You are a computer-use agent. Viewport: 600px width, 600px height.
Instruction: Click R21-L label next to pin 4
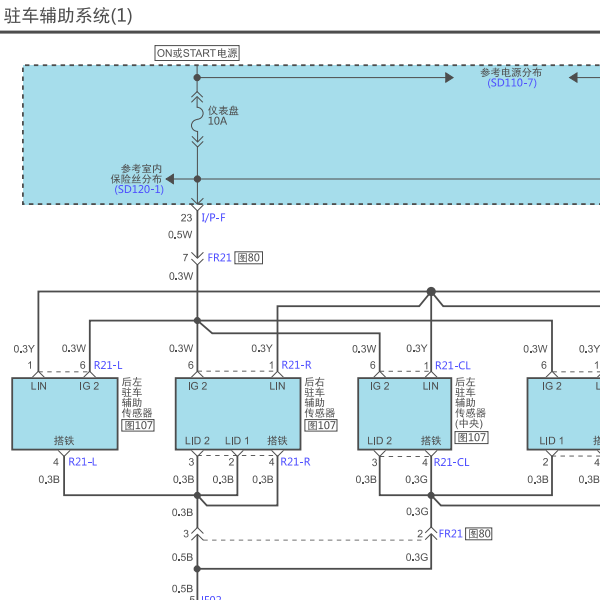coord(83,462)
